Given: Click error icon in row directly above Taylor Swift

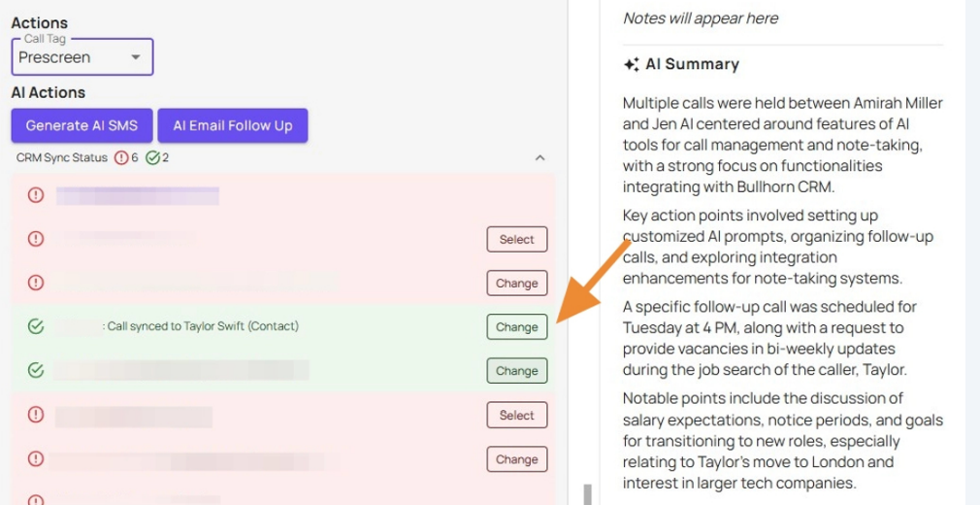Looking at the screenshot, I should coord(36,283).
